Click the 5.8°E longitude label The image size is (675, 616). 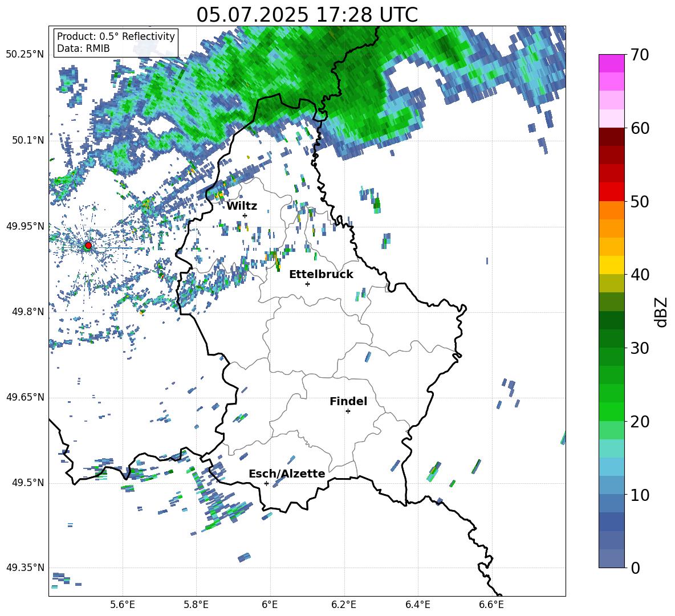pos(196,605)
